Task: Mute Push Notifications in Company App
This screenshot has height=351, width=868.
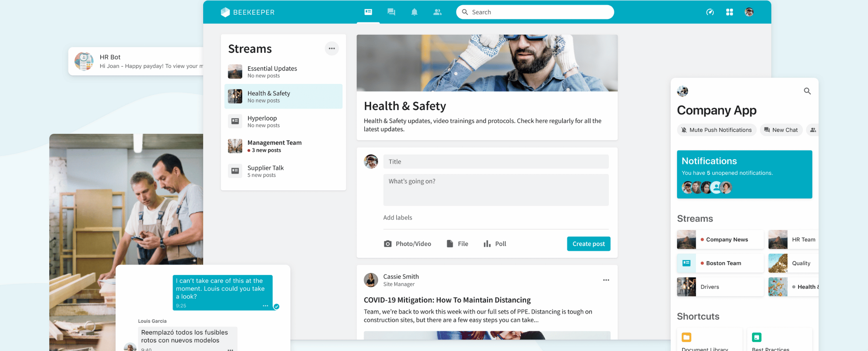Action: click(716, 130)
